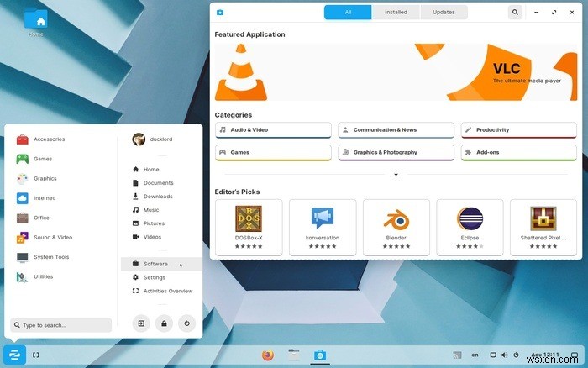The image size is (588, 368).
Task: Select the Utilities category in the app menu
Action: [x=35, y=277]
